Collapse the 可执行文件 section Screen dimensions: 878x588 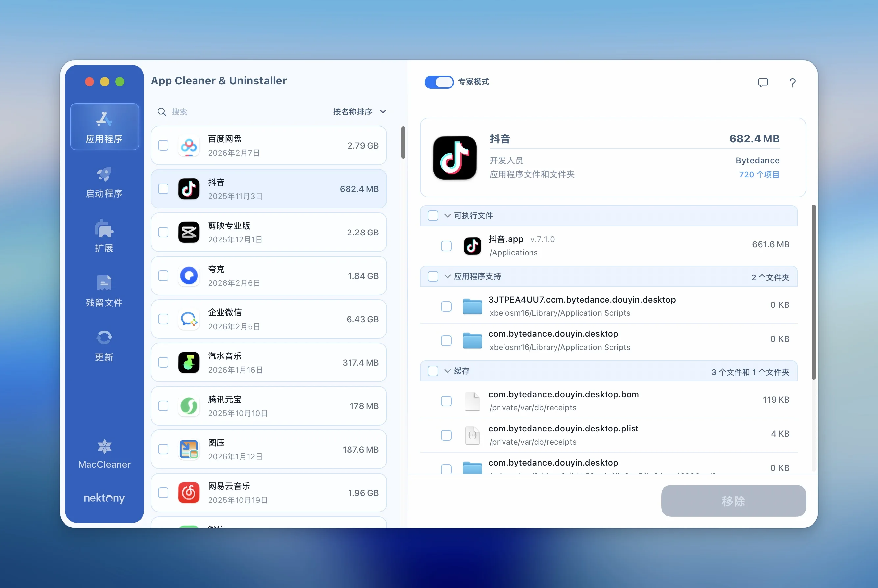click(447, 216)
